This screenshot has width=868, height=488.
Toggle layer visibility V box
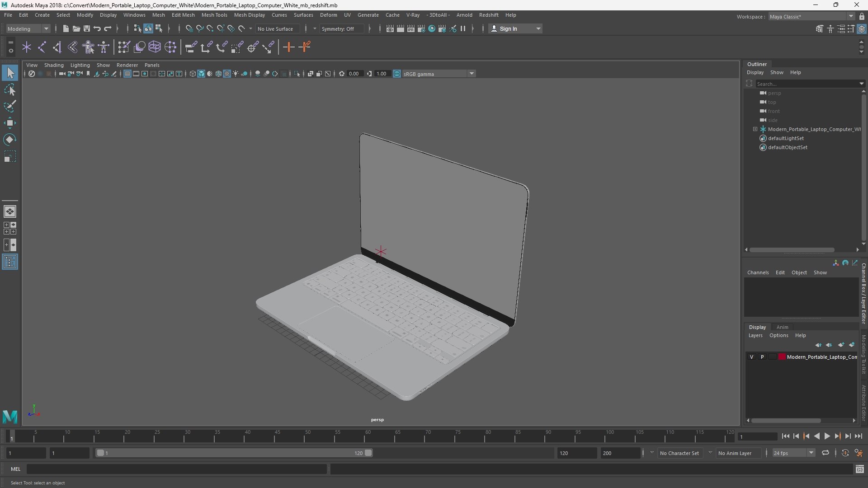click(751, 357)
